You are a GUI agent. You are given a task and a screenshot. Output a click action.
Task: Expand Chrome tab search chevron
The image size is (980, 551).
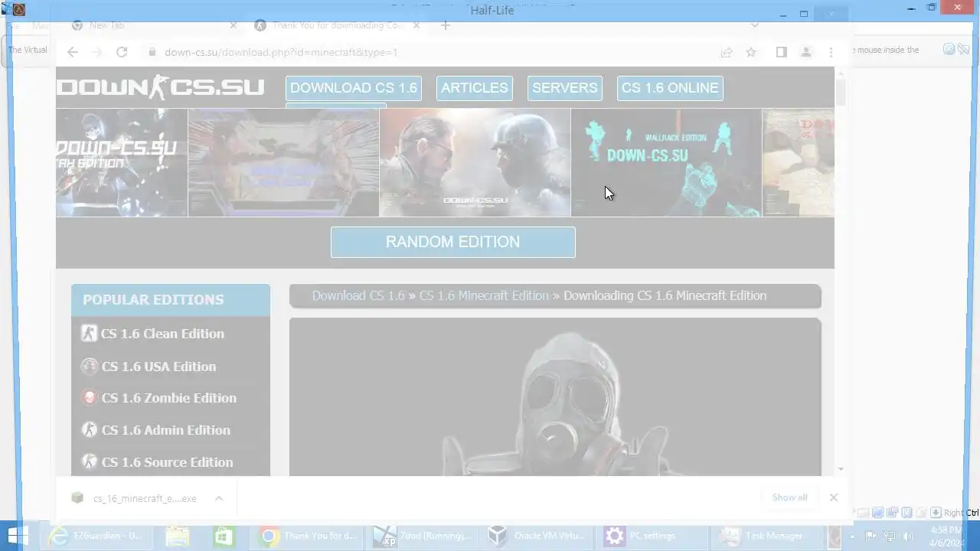point(755,25)
